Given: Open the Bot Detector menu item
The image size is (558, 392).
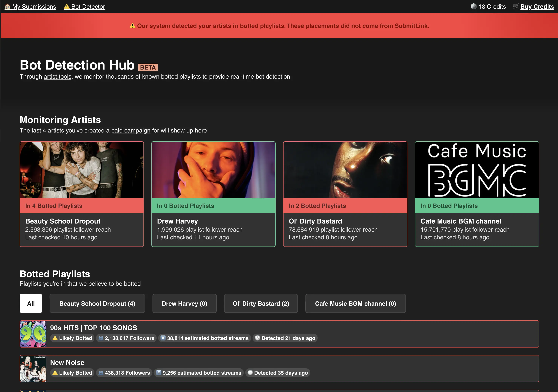Looking at the screenshot, I should (88, 7).
